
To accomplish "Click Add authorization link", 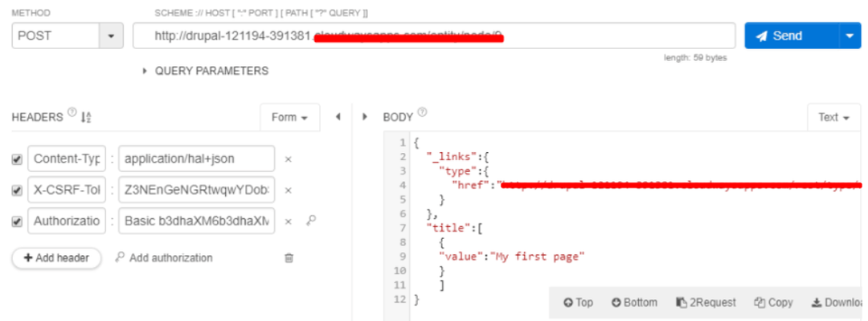I will pos(165,257).
